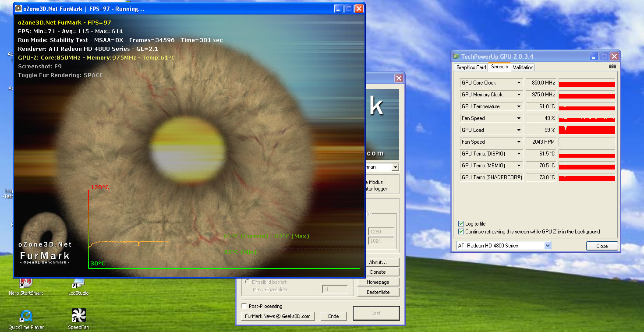Open the Fan Speed RPM sensor dropdown
The height and width of the screenshot is (332, 644).
tap(519, 142)
